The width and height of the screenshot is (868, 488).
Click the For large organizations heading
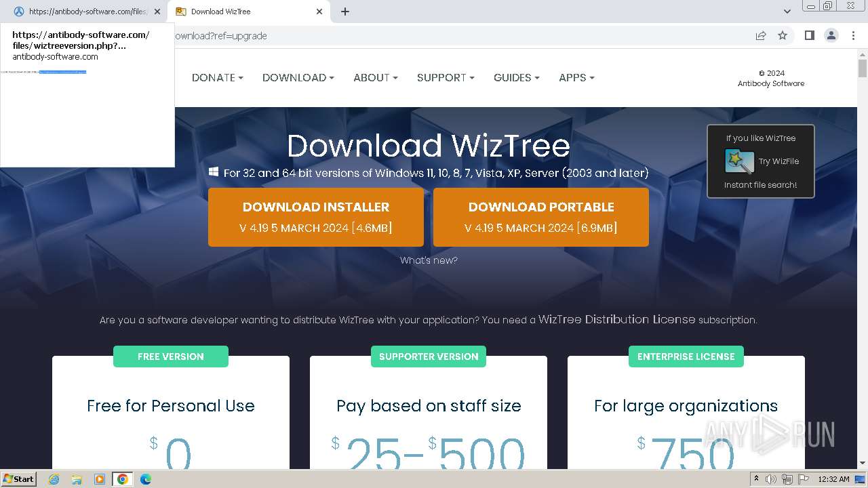pos(686,406)
